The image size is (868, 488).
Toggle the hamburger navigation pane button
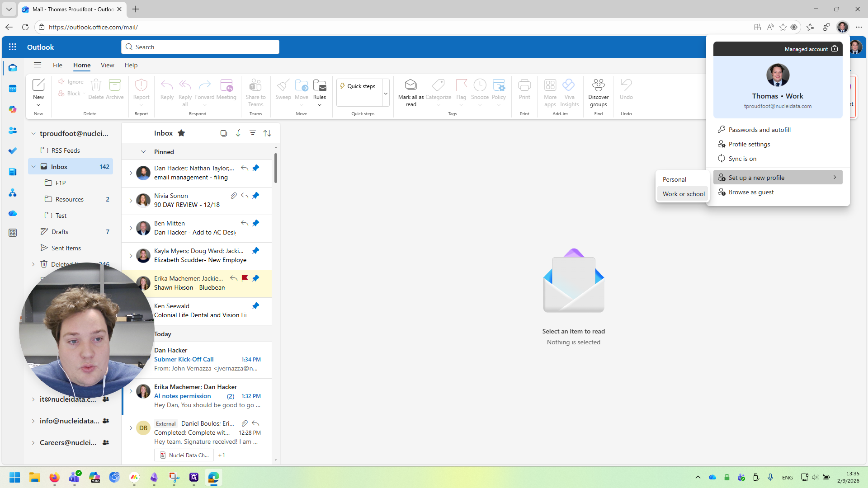[38, 65]
